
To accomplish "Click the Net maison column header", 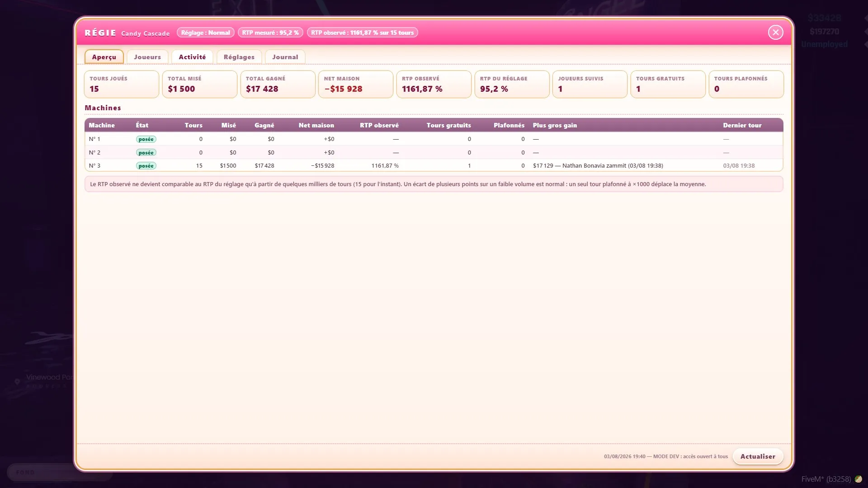I will click(x=316, y=125).
